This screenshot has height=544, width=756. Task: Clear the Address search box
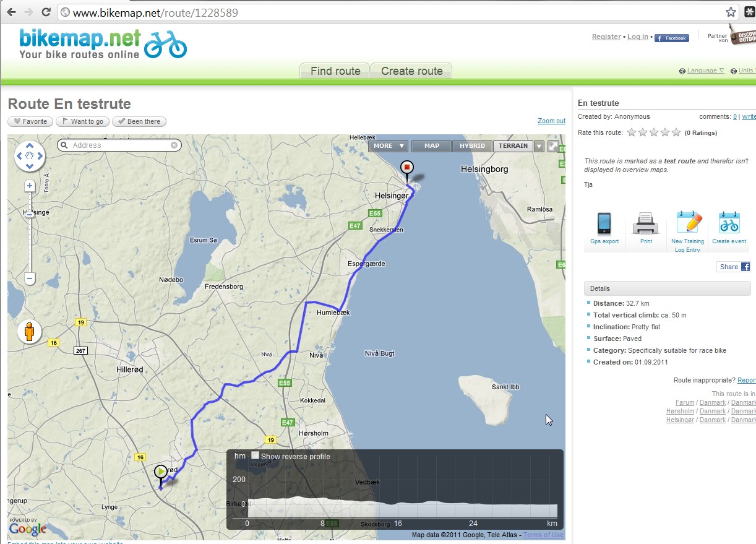(x=174, y=145)
